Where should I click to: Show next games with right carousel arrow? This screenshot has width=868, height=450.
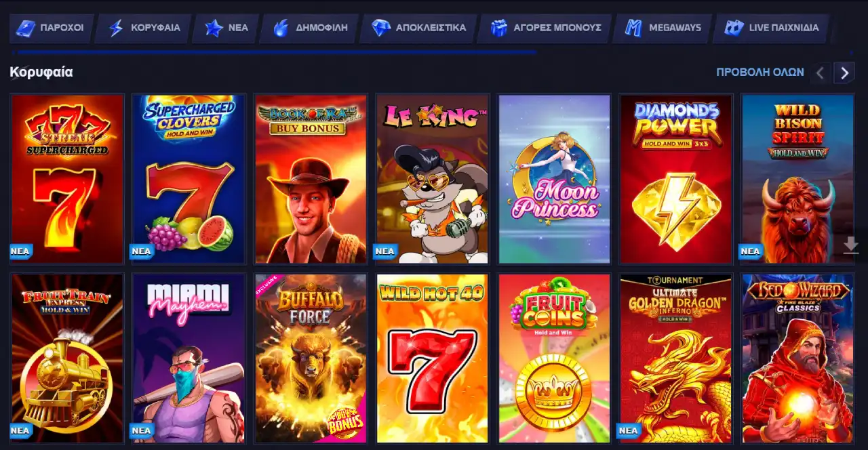tap(844, 73)
